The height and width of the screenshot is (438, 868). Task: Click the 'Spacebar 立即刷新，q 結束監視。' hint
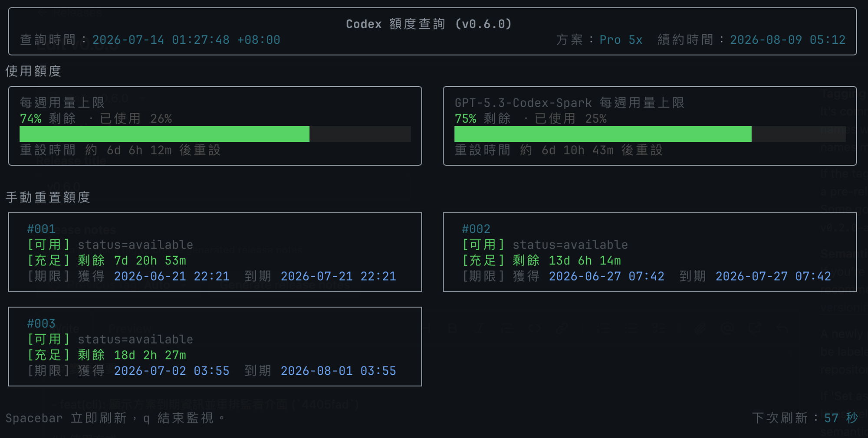pyautogui.click(x=116, y=418)
